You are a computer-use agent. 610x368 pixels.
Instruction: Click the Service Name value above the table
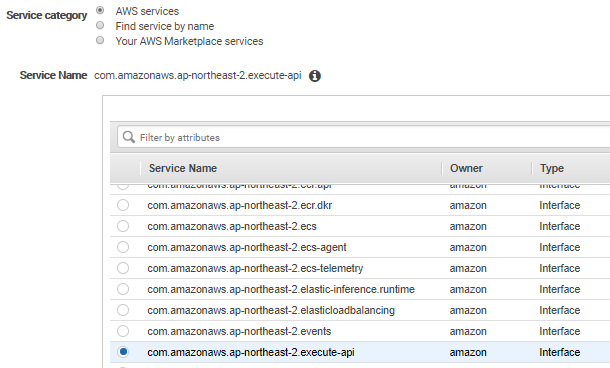pos(198,75)
